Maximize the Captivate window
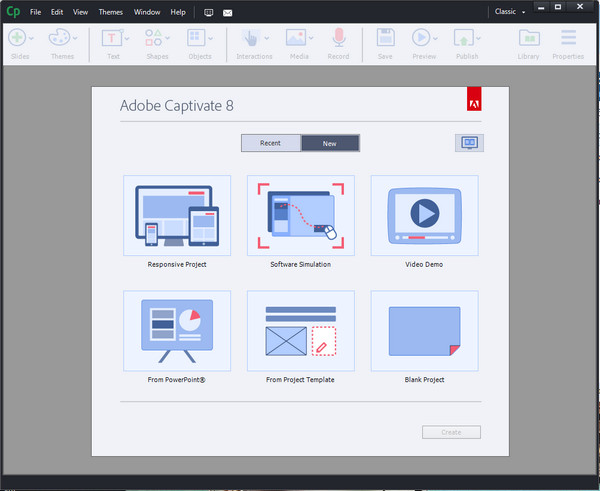This screenshot has height=491, width=600. pos(558,7)
